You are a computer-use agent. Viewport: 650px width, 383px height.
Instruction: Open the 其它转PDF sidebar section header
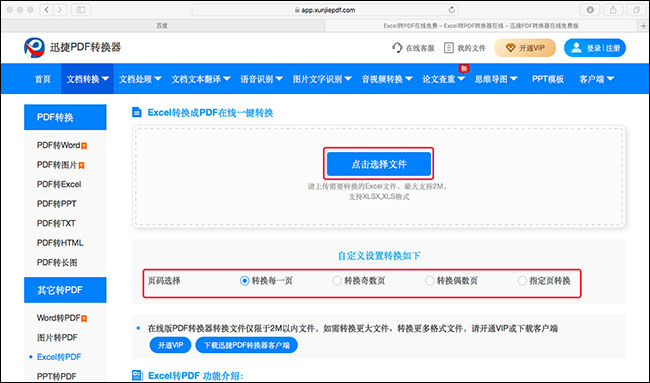65,290
